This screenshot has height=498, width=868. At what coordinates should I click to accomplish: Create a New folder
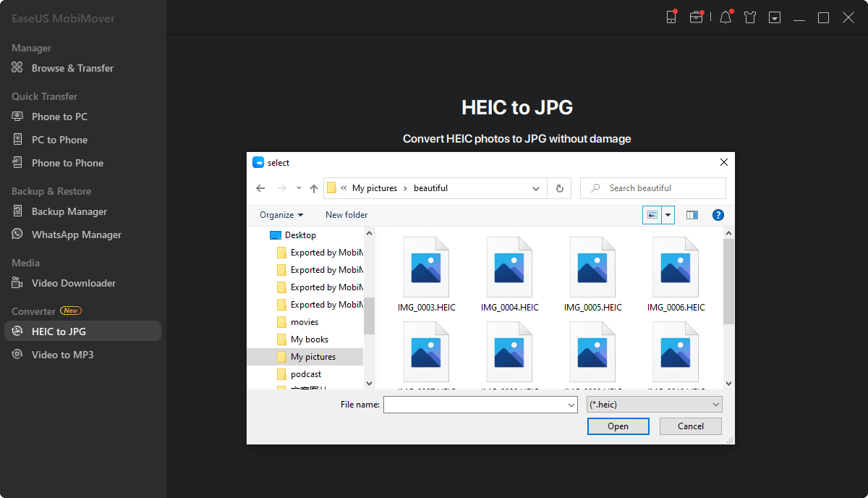[346, 215]
